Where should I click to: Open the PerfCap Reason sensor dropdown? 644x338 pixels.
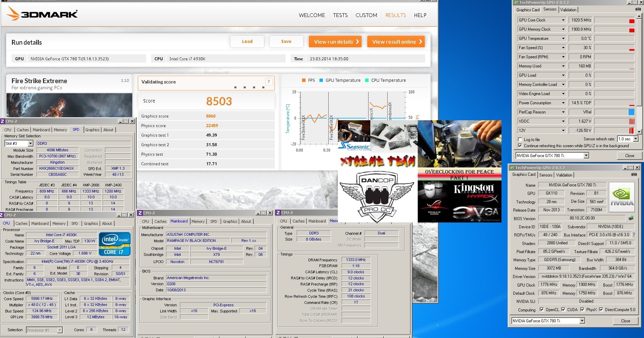pos(563,112)
